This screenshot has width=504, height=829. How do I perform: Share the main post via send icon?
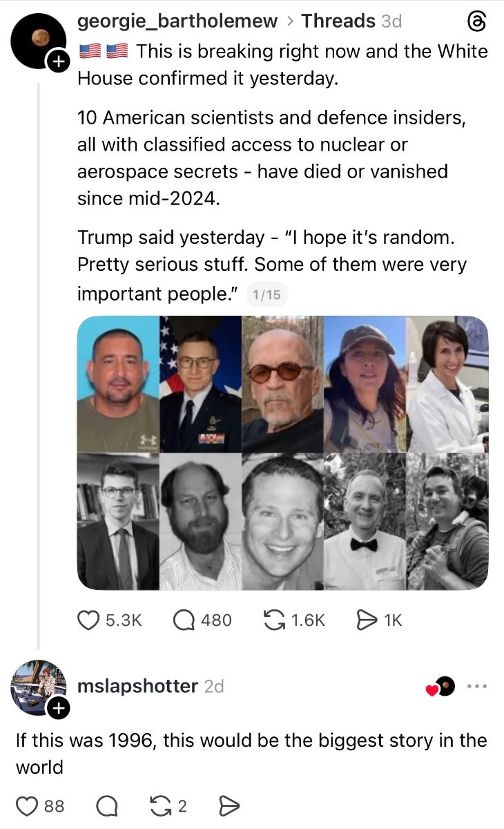pos(365,620)
